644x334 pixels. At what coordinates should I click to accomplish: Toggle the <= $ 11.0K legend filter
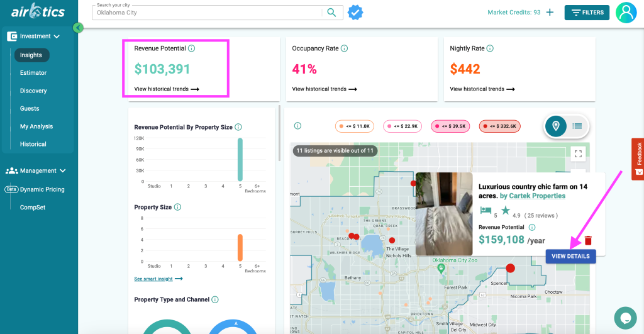355,126
